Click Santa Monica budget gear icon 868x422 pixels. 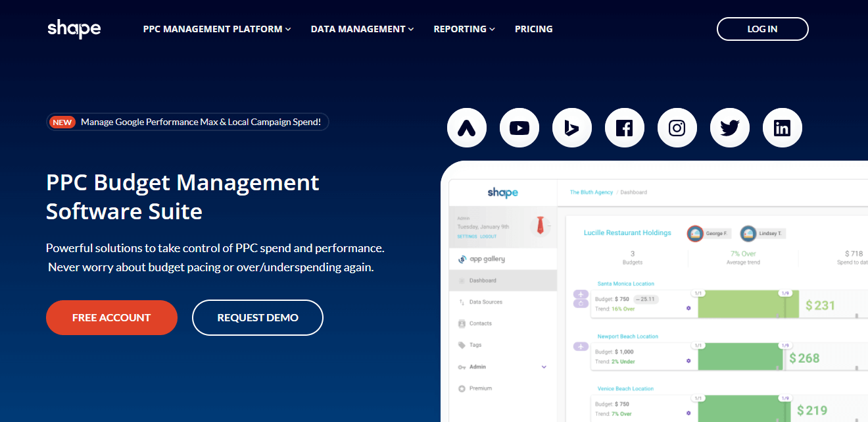(x=688, y=308)
